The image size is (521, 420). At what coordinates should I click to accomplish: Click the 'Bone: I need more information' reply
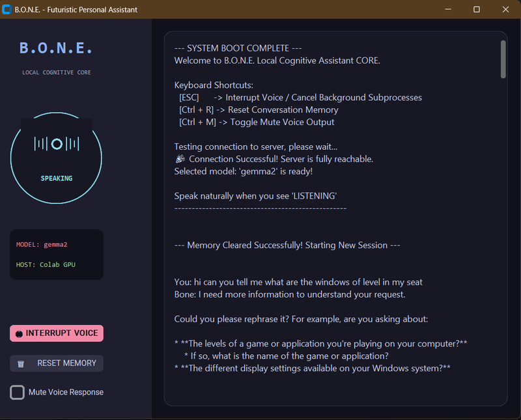pyautogui.click(x=290, y=294)
